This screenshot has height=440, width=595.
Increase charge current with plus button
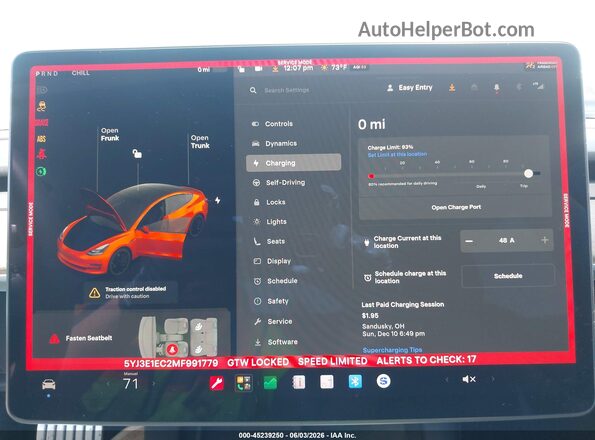(545, 240)
